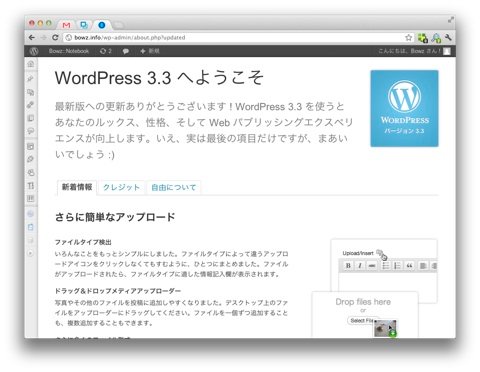Click the WordPress logo in admin bar
Image resolution: width=480 pixels, height=372 pixels.
(34, 51)
